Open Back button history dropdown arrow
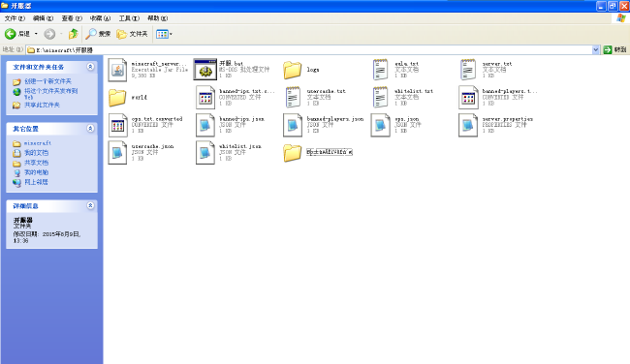This screenshot has width=630, height=364. tap(36, 34)
